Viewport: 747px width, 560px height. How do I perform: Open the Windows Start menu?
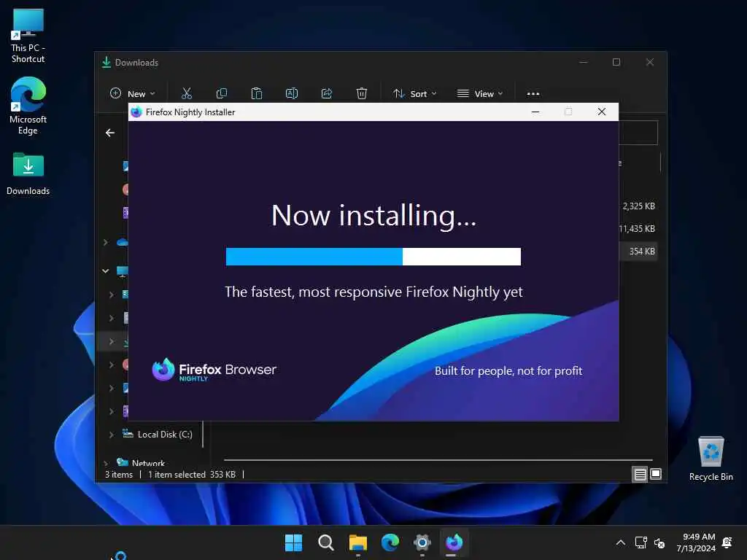pos(293,542)
